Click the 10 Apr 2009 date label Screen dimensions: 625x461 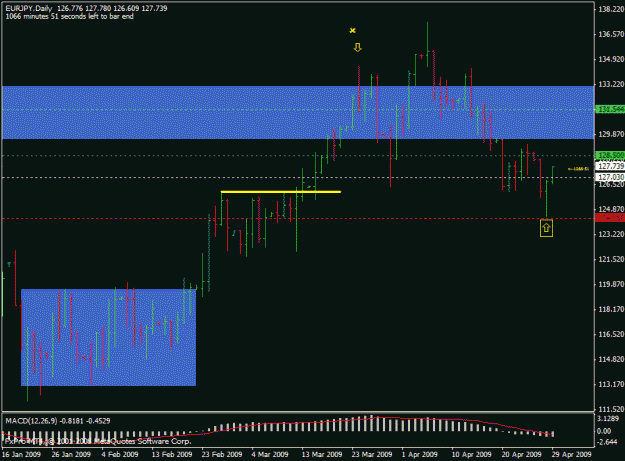point(471,454)
